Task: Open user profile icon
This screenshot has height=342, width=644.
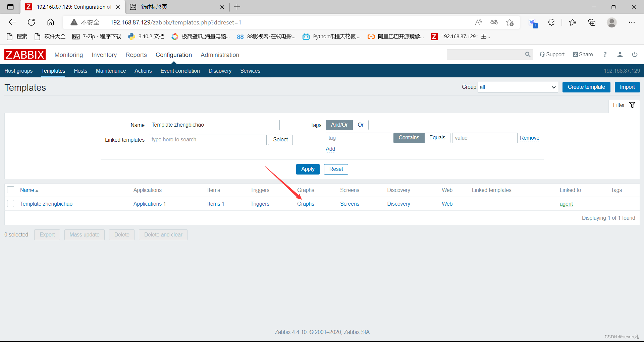Action: (x=620, y=55)
